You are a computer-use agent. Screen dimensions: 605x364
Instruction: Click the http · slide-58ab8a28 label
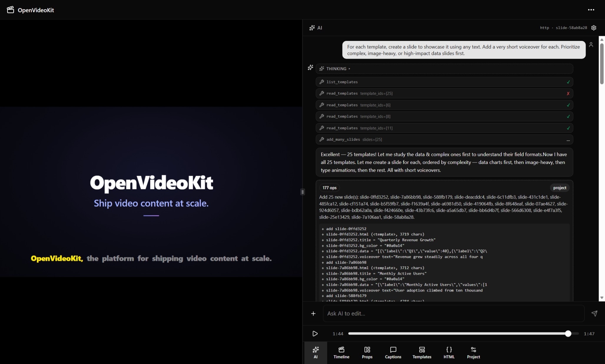(563, 28)
